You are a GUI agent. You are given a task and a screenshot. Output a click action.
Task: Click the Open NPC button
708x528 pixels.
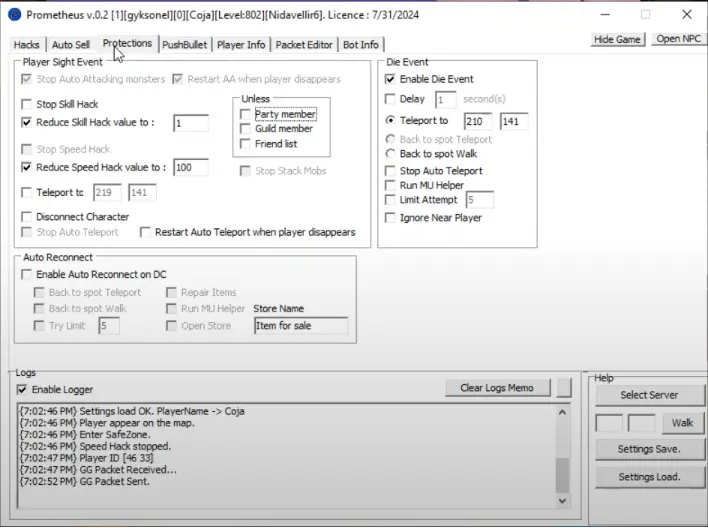679,39
